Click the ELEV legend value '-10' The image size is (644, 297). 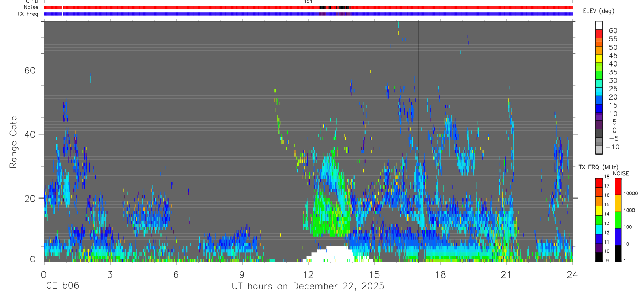point(612,147)
